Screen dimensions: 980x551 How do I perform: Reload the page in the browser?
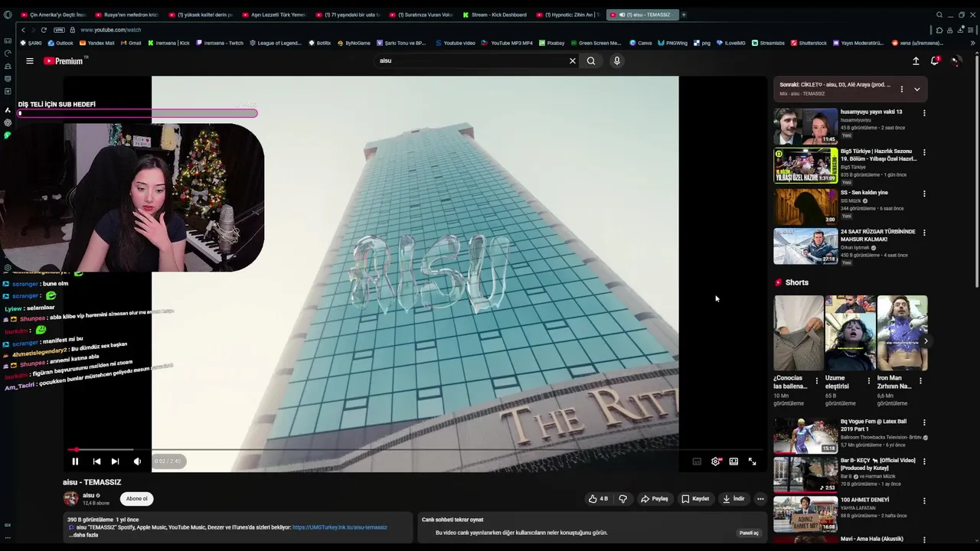(x=44, y=30)
